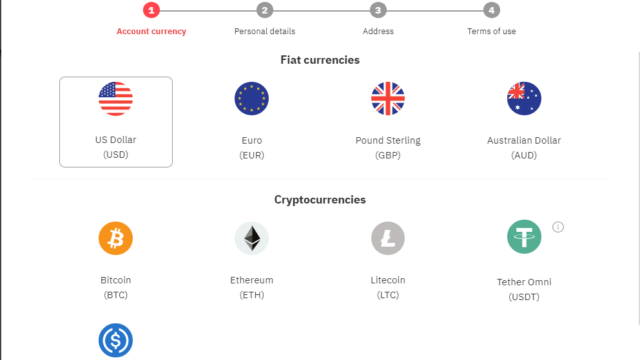The image size is (640, 360).
Task: Select the blue USD Coin icon
Action: 116,340
